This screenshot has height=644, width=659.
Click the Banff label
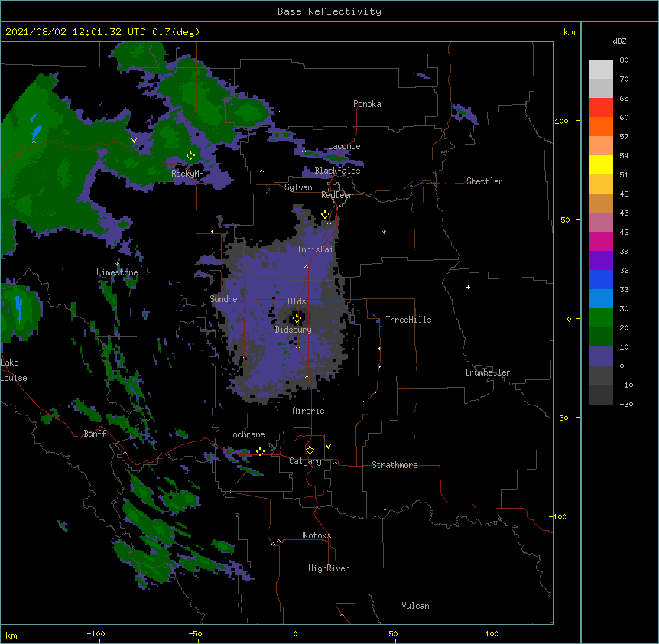pos(95,434)
